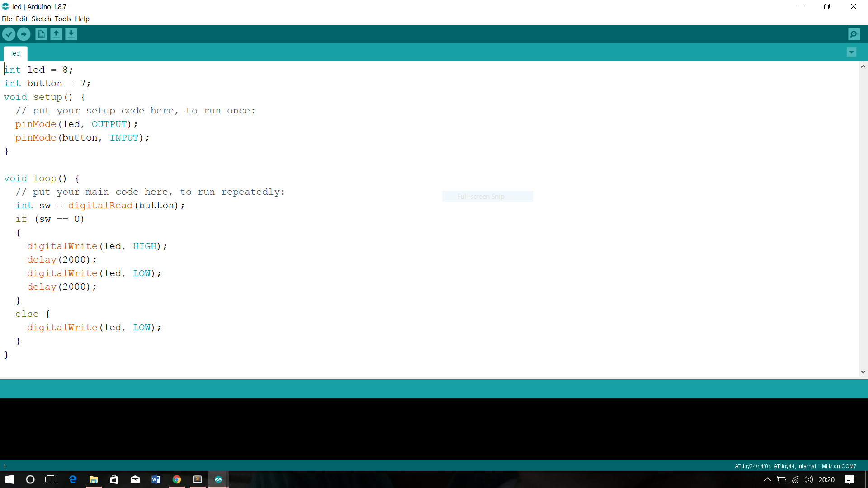The width and height of the screenshot is (868, 488).
Task: Open the notification center icon
Action: [849, 479]
